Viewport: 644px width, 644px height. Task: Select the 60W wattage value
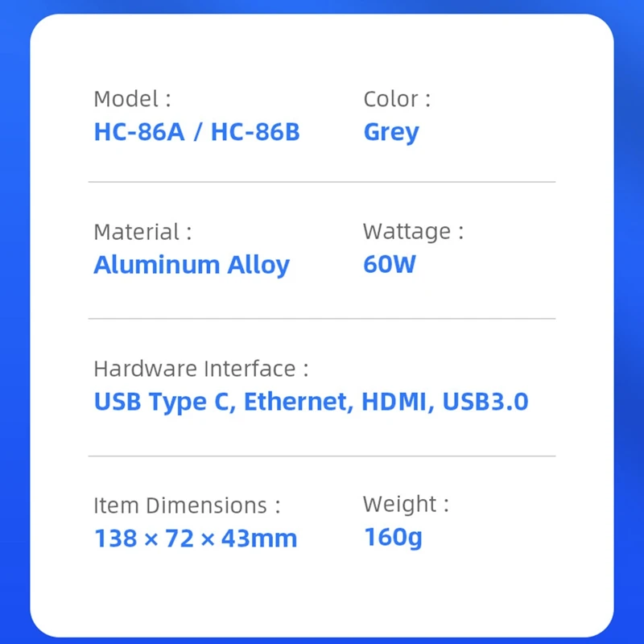[390, 264]
